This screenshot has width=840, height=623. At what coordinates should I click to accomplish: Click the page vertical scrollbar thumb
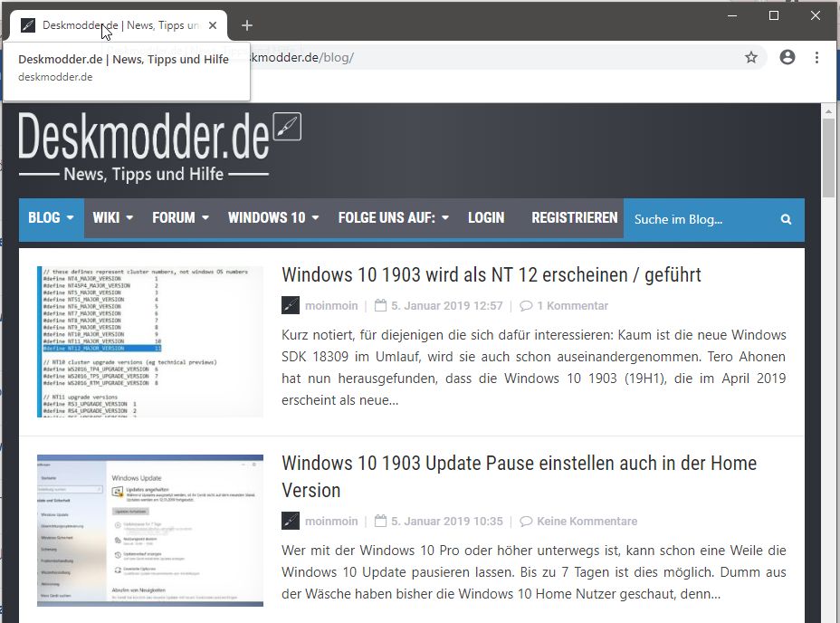tap(828, 158)
